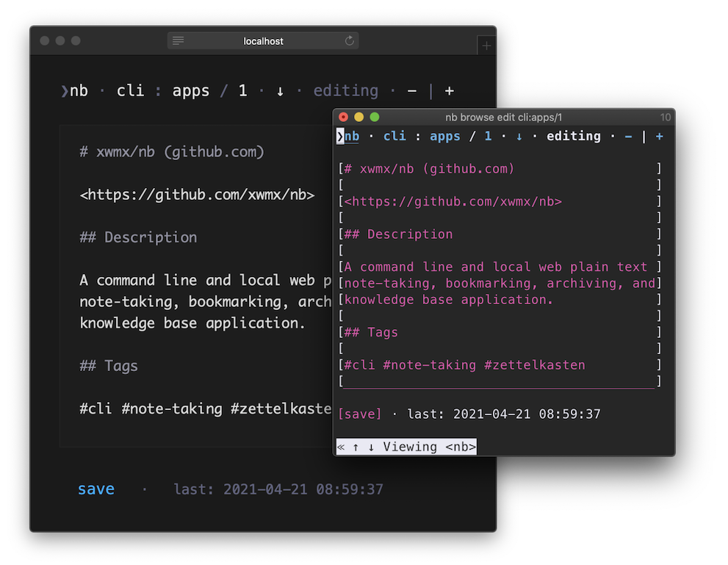Image resolution: width=728 pixels, height=565 pixels.
Task: Click '## Description' line in terminal
Action: (398, 234)
